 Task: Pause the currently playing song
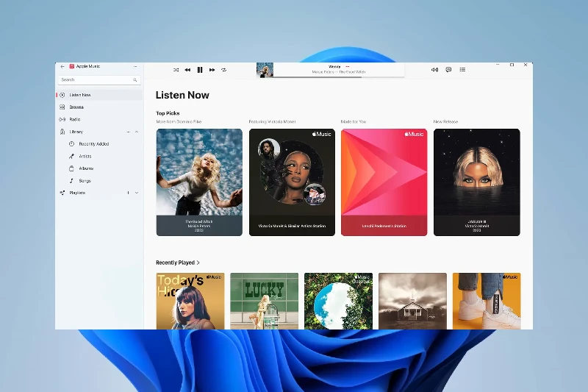click(200, 70)
